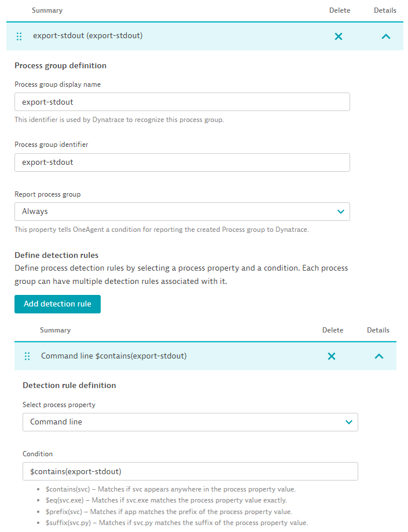Open the Report process group dropdown showing Always
The image size is (408, 532).
[x=182, y=212]
